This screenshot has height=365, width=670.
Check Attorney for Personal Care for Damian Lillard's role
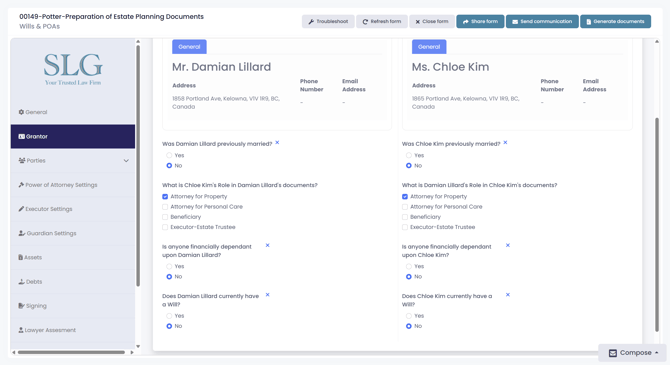tap(405, 207)
